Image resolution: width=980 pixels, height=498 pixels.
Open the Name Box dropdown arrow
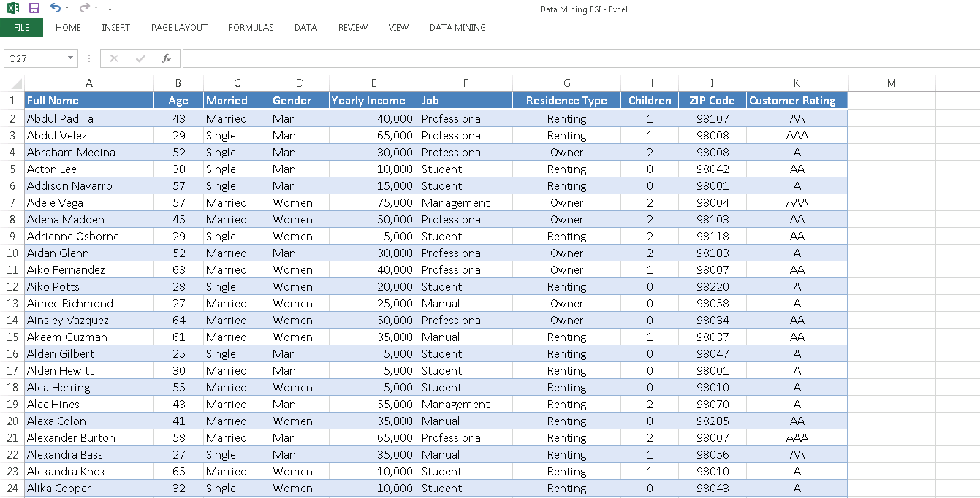tap(71, 58)
